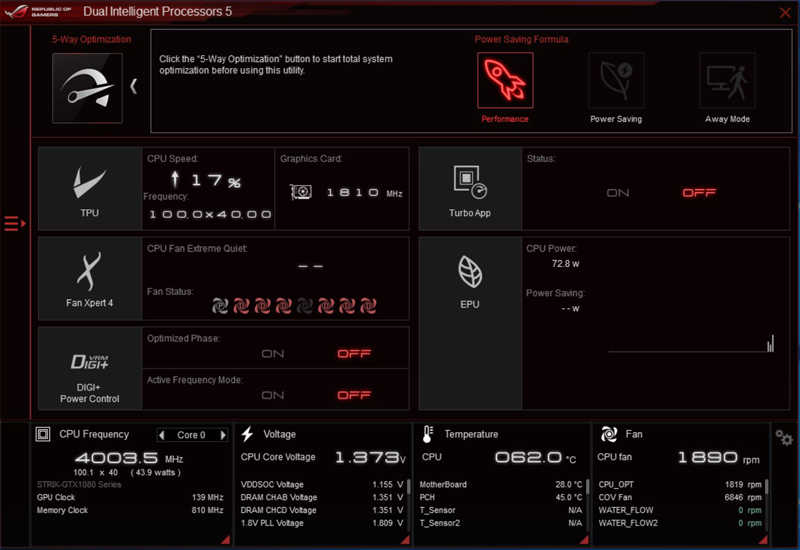Image resolution: width=800 pixels, height=550 pixels.
Task: Click the Fan panel scrollbar
Action: (x=767, y=487)
